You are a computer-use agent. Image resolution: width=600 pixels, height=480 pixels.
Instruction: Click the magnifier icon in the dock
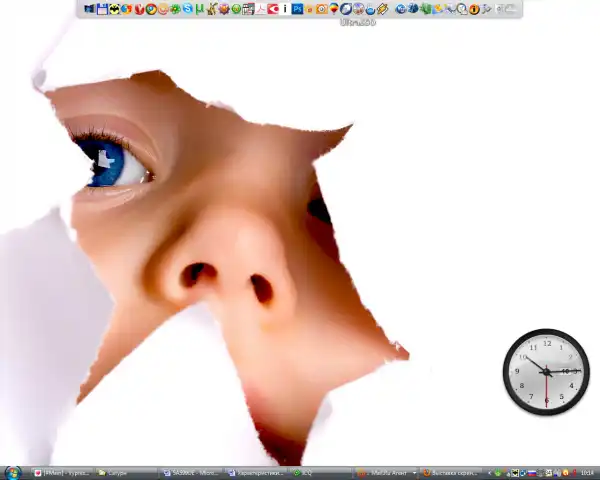462,9
